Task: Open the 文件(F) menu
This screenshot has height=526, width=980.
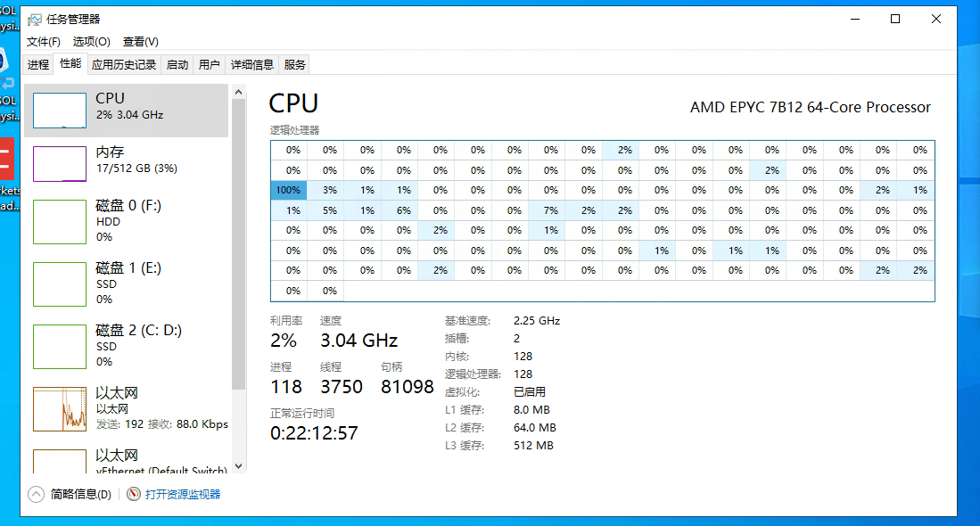Action: [x=43, y=42]
